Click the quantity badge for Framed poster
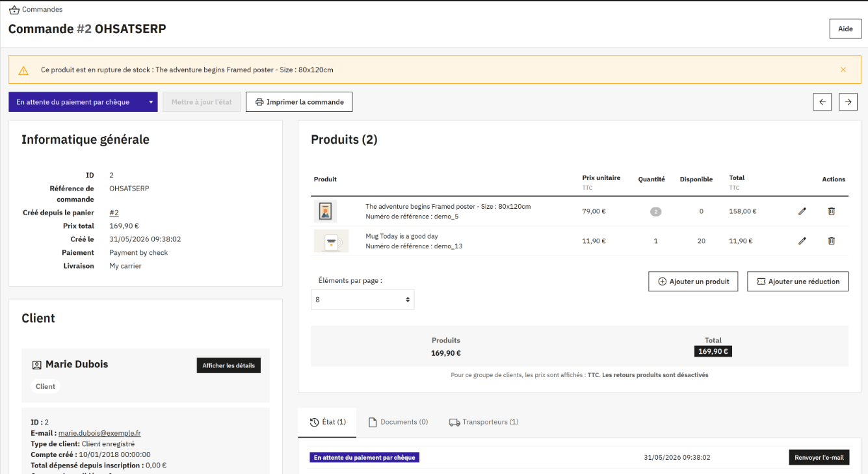868x474 pixels. pos(655,211)
